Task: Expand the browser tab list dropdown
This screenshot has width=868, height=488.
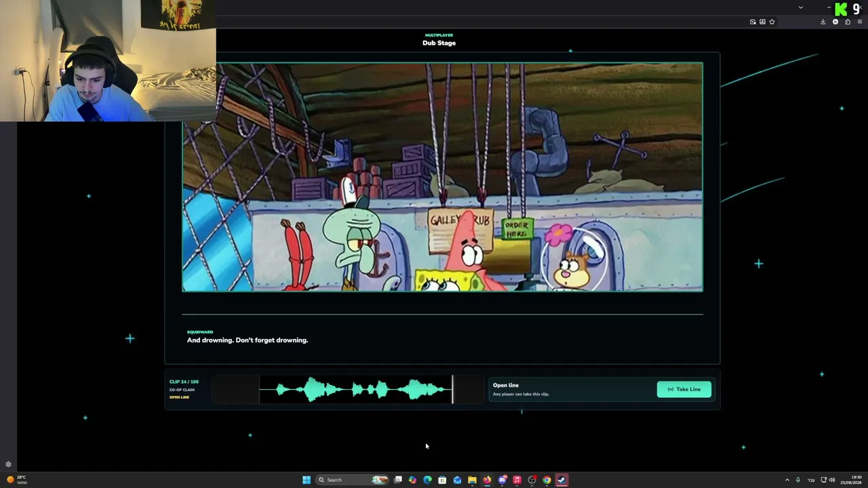Action: (x=801, y=7)
